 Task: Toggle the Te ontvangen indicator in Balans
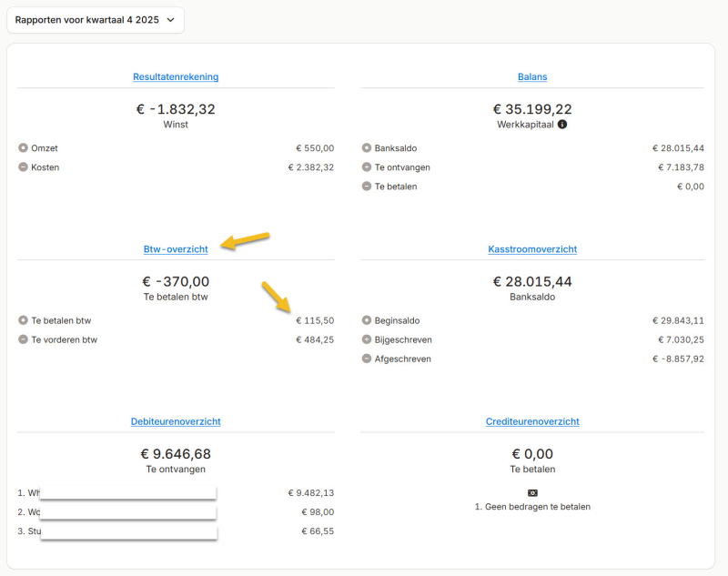(365, 167)
